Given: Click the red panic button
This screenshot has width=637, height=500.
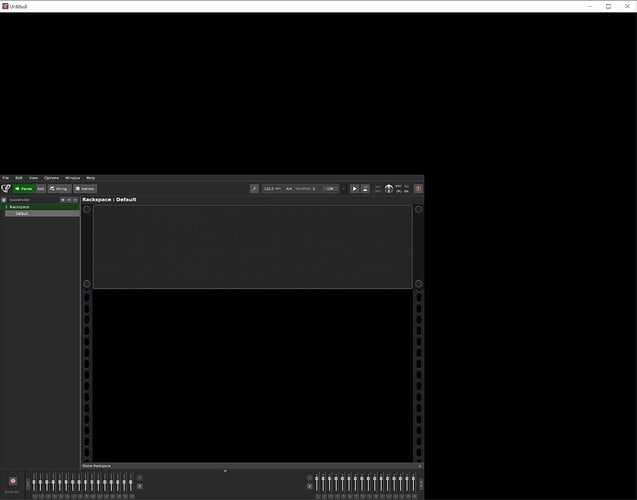Looking at the screenshot, I should tap(418, 188).
